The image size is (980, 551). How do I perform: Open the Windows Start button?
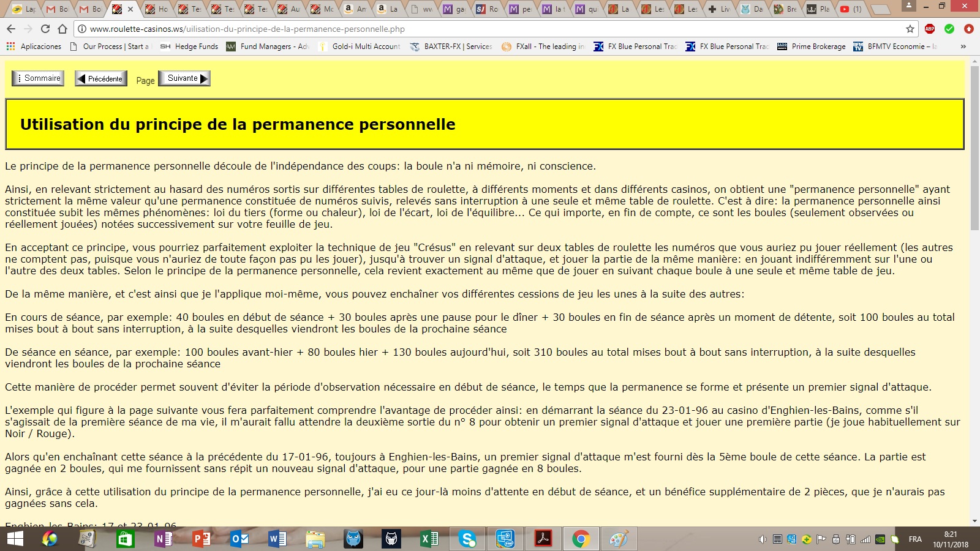tap(15, 539)
